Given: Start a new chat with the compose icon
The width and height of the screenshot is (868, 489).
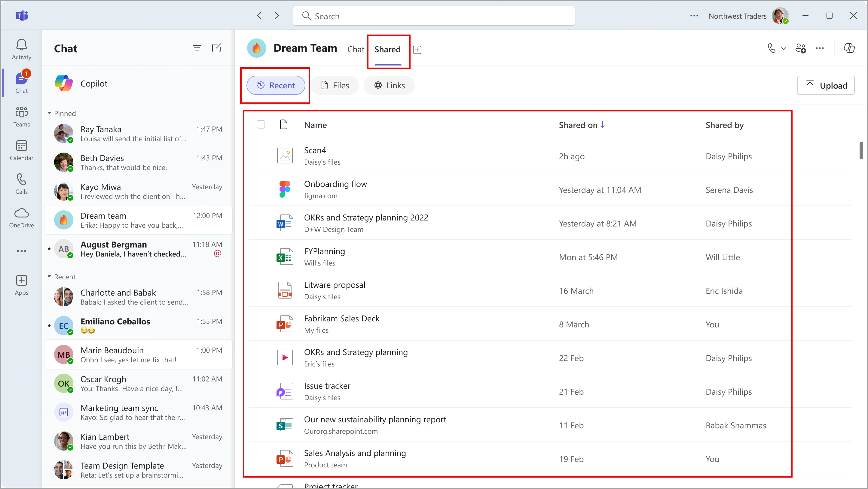Looking at the screenshot, I should (x=217, y=48).
